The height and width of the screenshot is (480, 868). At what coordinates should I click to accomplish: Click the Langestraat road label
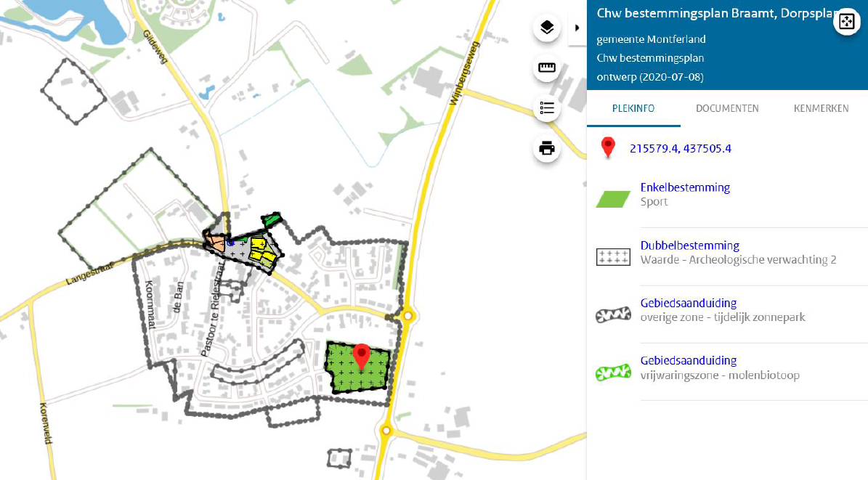point(89,274)
